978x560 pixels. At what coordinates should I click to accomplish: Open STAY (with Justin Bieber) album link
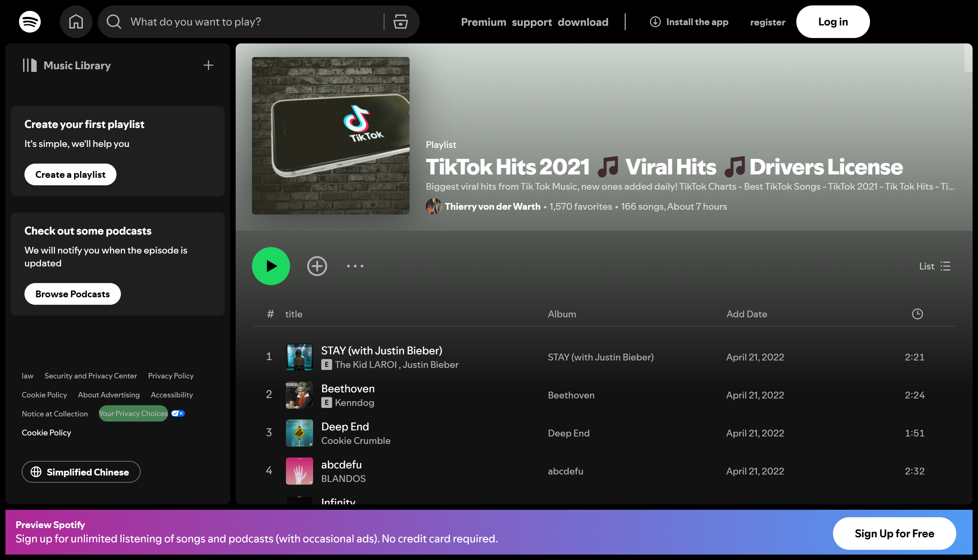[x=601, y=357]
